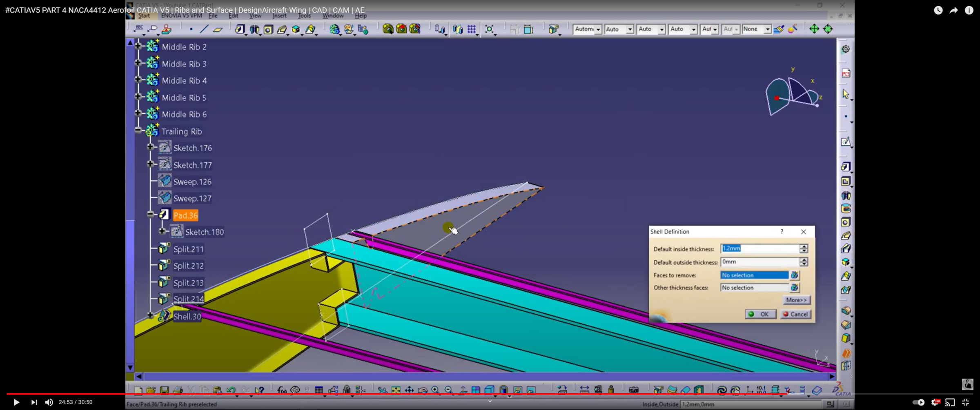Click the Design Table icon
The image size is (980, 410).
[319, 390]
